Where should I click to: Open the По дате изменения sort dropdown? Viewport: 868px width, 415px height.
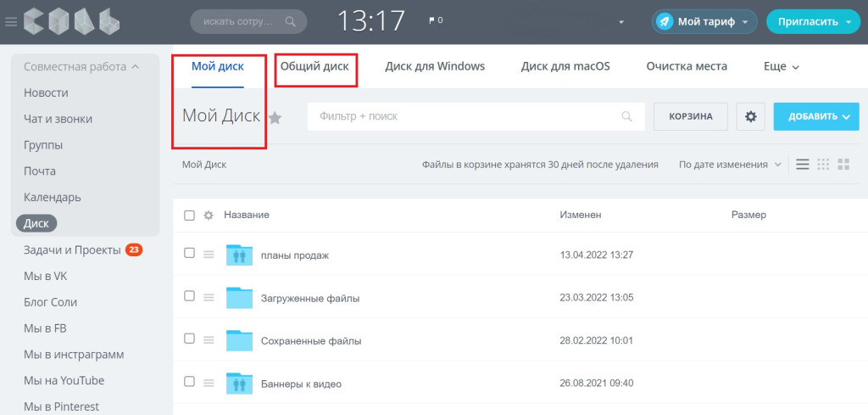[x=730, y=165]
